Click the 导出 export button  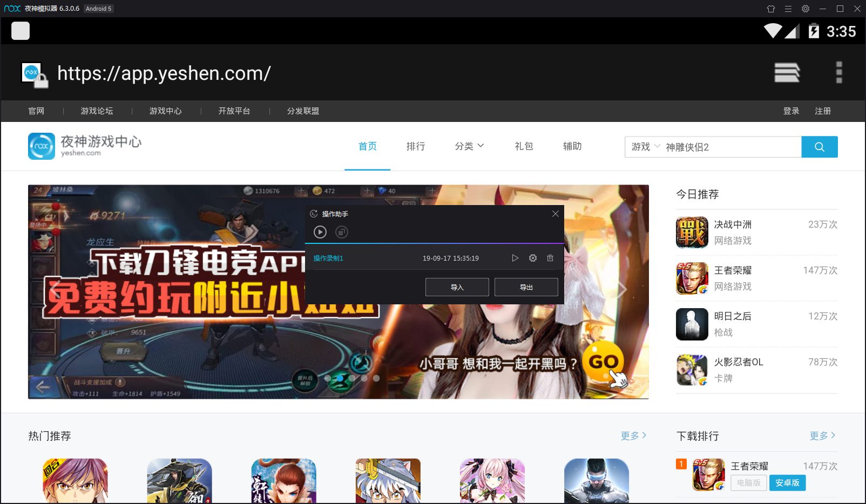[526, 287]
